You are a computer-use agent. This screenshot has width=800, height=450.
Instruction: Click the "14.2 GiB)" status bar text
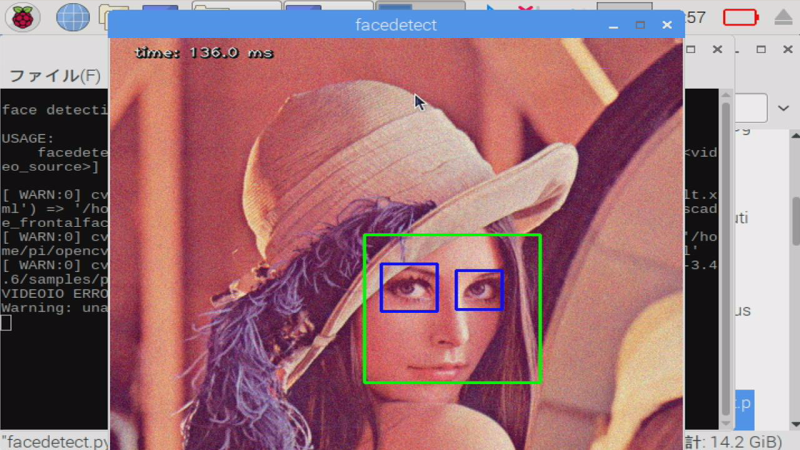pyautogui.click(x=745, y=441)
